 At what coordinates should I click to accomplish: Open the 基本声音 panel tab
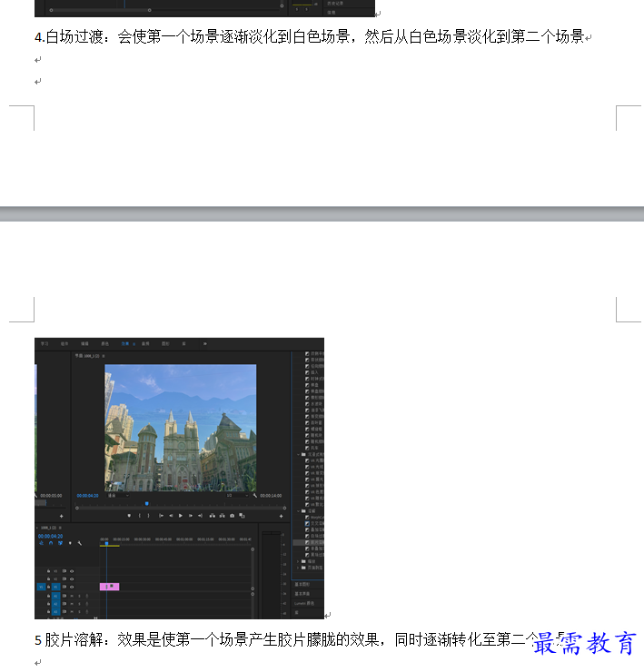pos(302,594)
